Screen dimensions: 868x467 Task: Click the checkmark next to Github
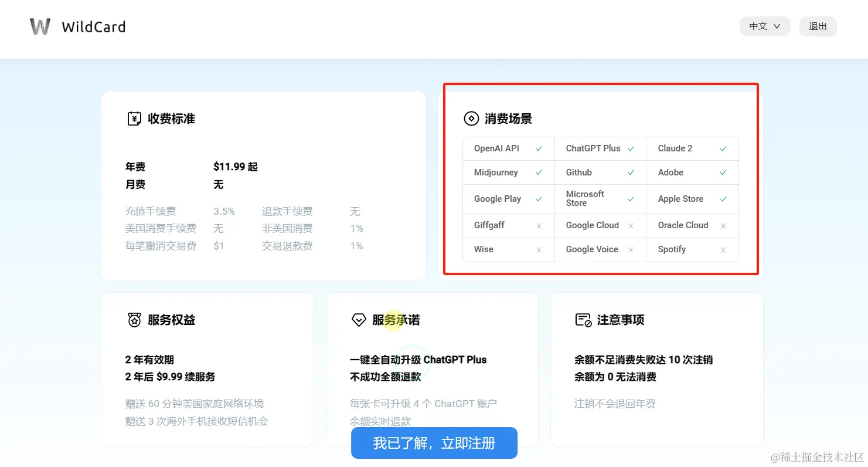coord(631,173)
